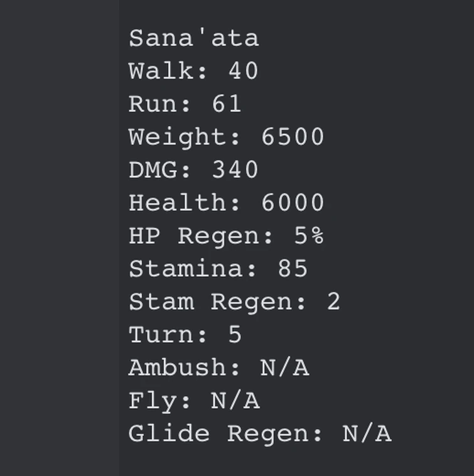The width and height of the screenshot is (474, 476).
Task: Select the N/A after Ambush
Action: [284, 368]
